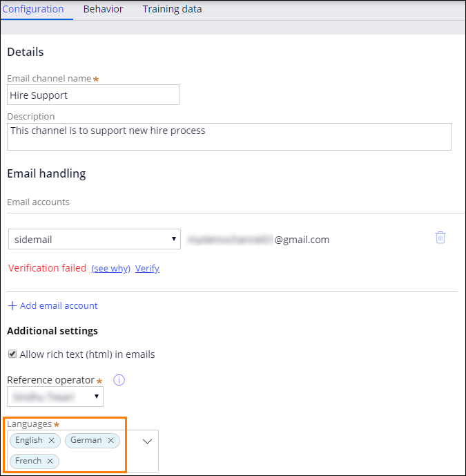Expand the Languages dropdown chevron
This screenshot has height=476, width=466.
pos(147,441)
